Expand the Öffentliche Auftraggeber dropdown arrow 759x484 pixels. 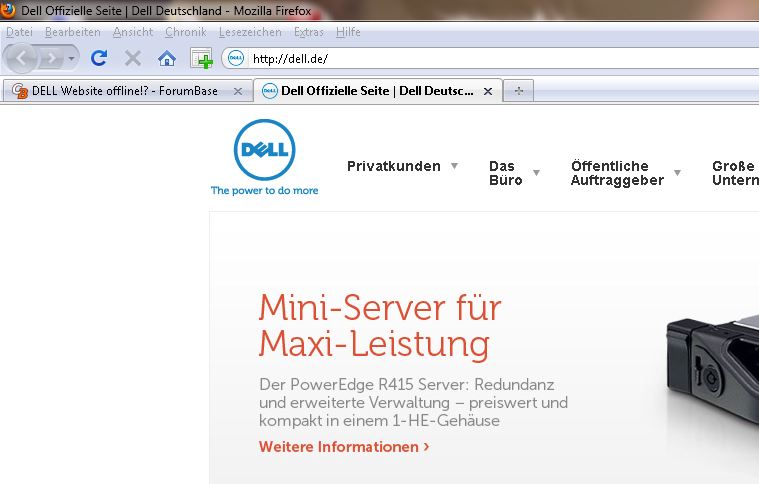pos(677,173)
